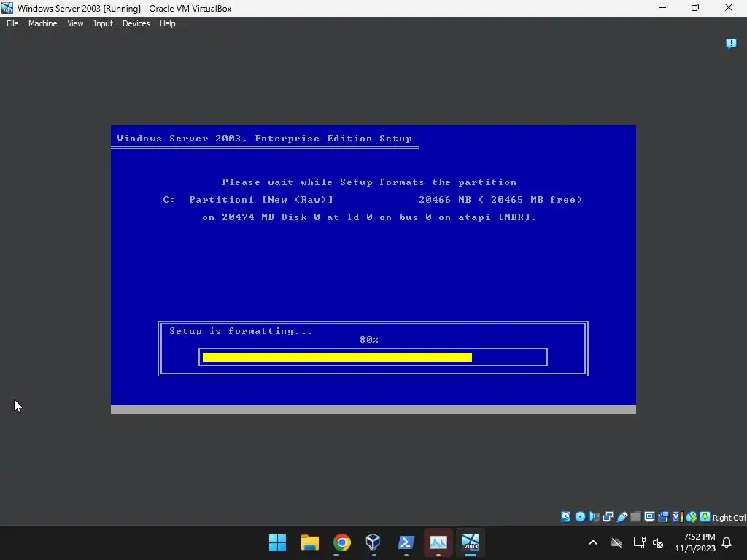747x560 pixels.
Task: Click the 'C: Partition1 [New (Raw)]' text
Action: [248, 200]
